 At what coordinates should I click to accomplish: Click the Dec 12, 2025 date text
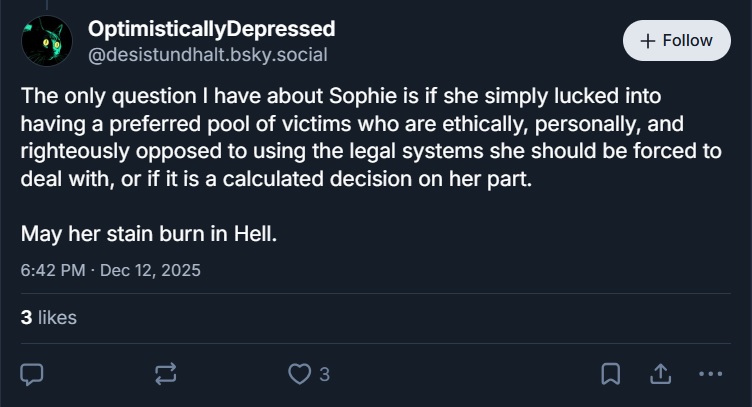(151, 270)
